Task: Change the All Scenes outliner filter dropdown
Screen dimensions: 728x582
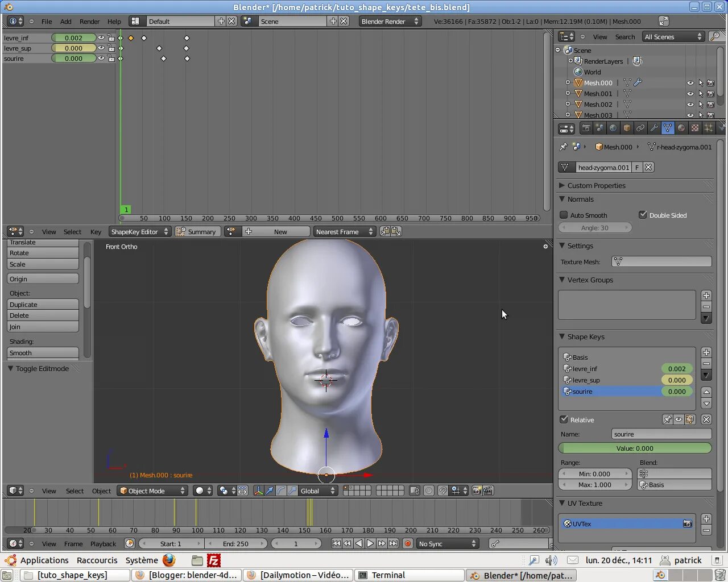Action: (x=673, y=36)
